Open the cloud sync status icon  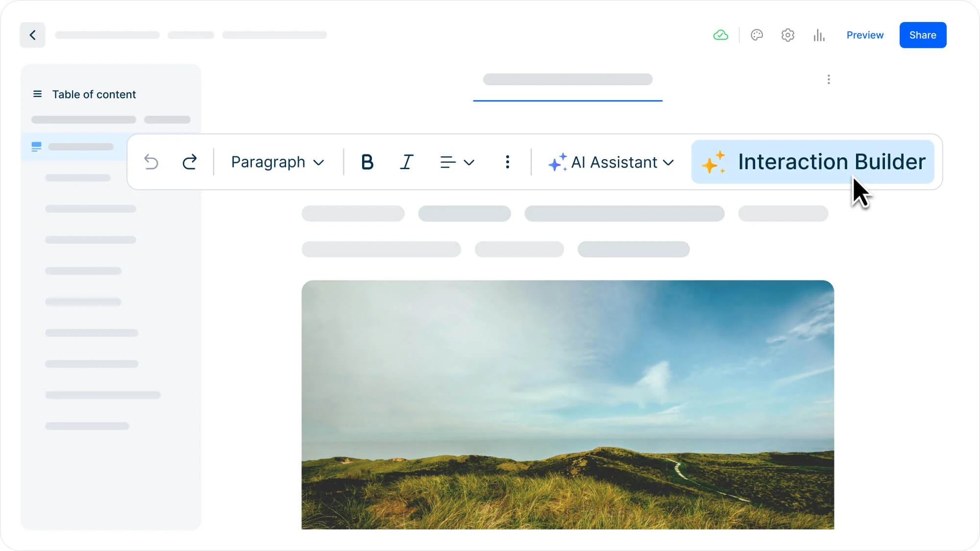coord(720,35)
